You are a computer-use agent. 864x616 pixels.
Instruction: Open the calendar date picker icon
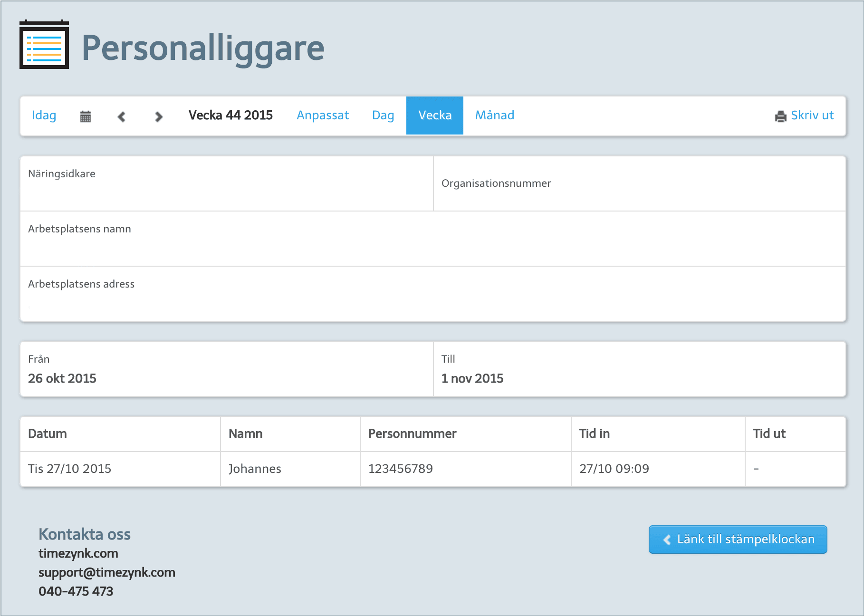coord(86,116)
